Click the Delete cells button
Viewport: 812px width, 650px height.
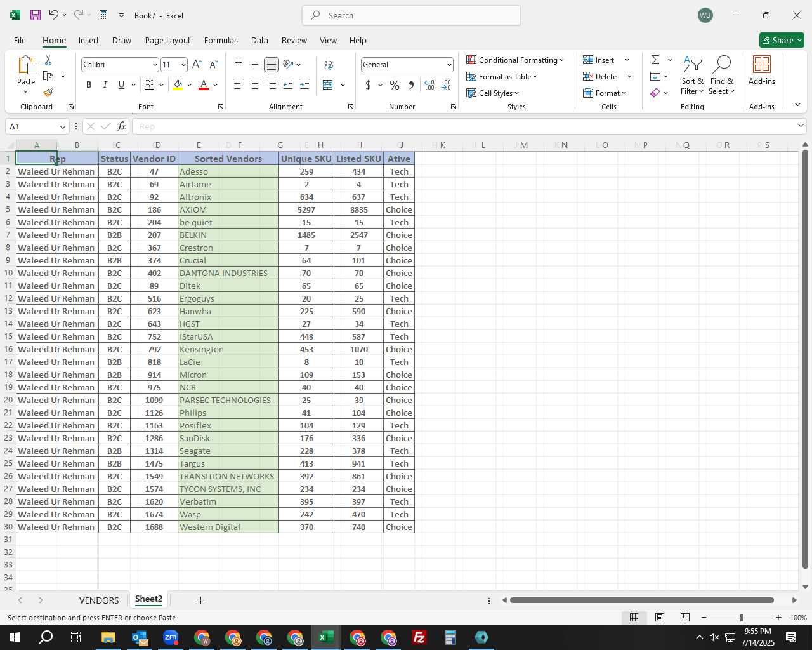pyautogui.click(x=601, y=76)
